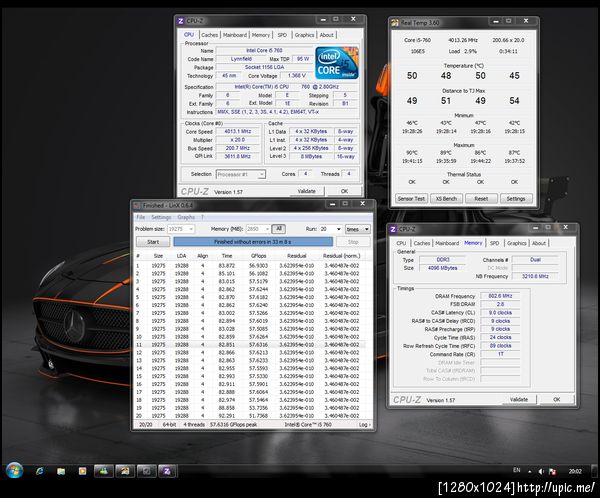The image size is (600, 498).
Task: Click the Core Voltage value 1.368 V
Action: pyautogui.click(x=296, y=76)
